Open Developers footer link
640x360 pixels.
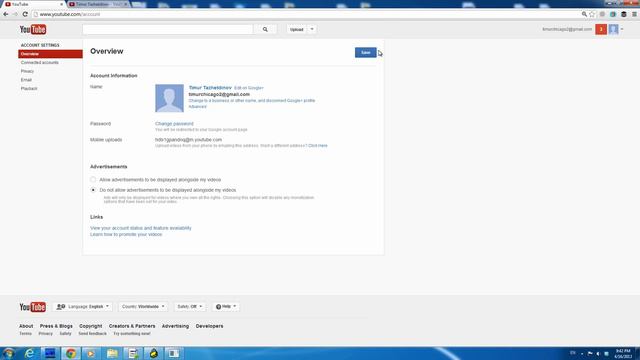[x=209, y=326]
